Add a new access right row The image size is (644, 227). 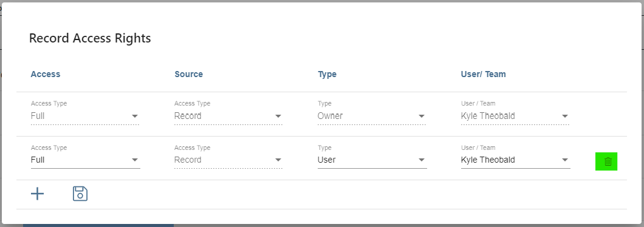point(38,194)
